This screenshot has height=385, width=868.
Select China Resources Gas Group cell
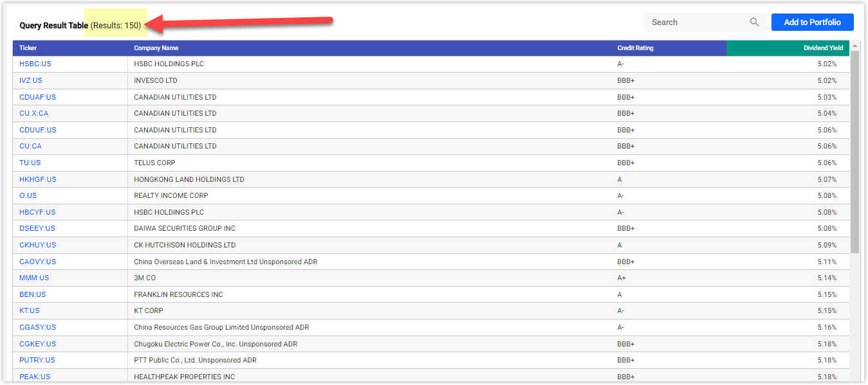click(x=369, y=327)
